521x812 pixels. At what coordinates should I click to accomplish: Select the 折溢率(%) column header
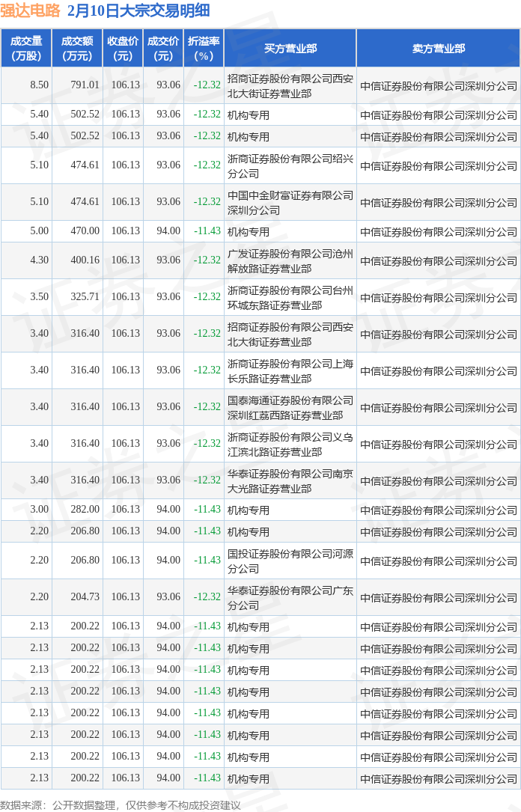[x=204, y=48]
